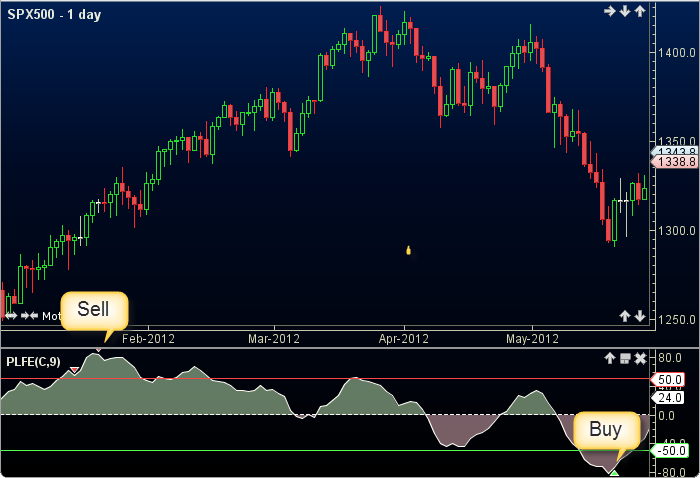Viewport: 700px width, 478px height.
Task: Close the PLFE indicator panel
Action: 640,358
